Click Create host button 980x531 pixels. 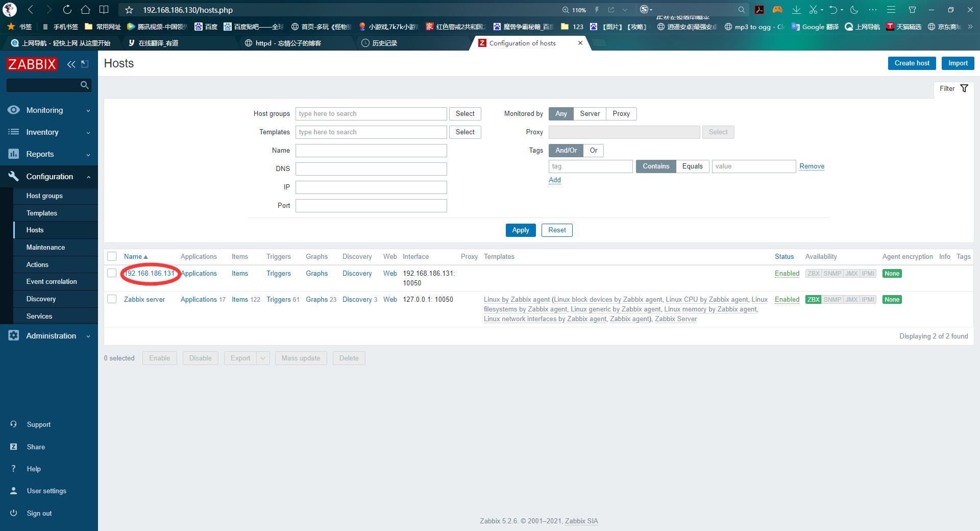click(x=912, y=63)
